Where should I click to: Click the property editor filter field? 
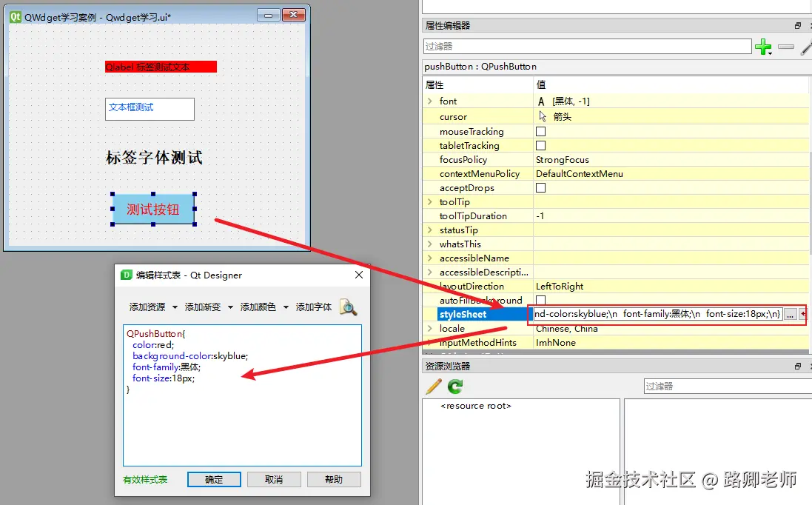point(587,47)
